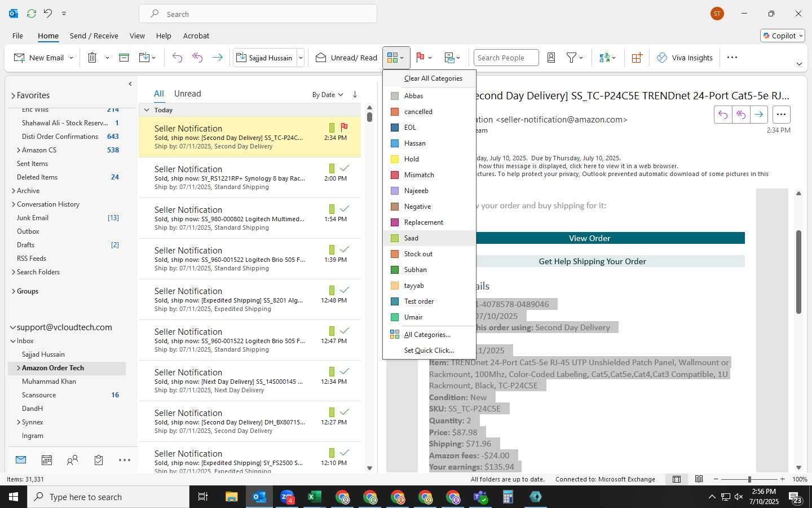Apply the red Mismatch category
Screen dimensions: 812x508
pos(429,175)
